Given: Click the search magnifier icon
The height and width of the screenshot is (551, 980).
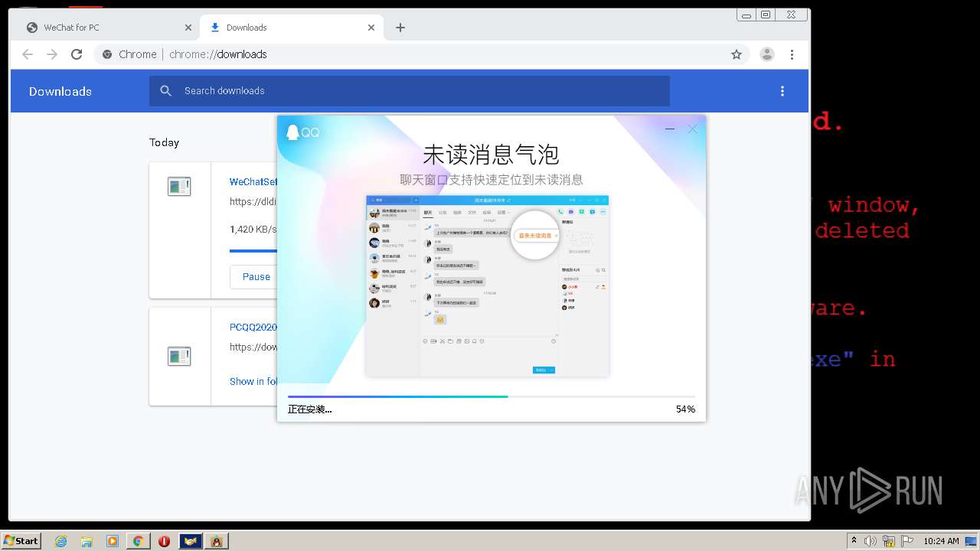Looking at the screenshot, I should [x=166, y=91].
